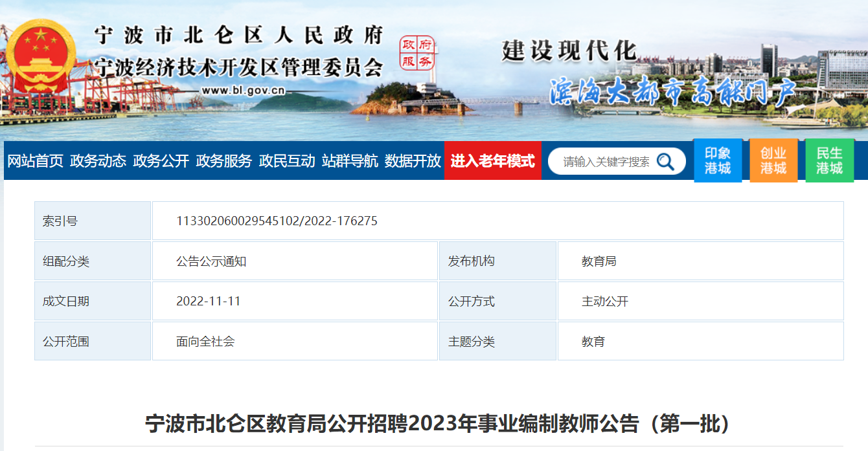Open 站群导航 menu item

[x=350, y=161]
